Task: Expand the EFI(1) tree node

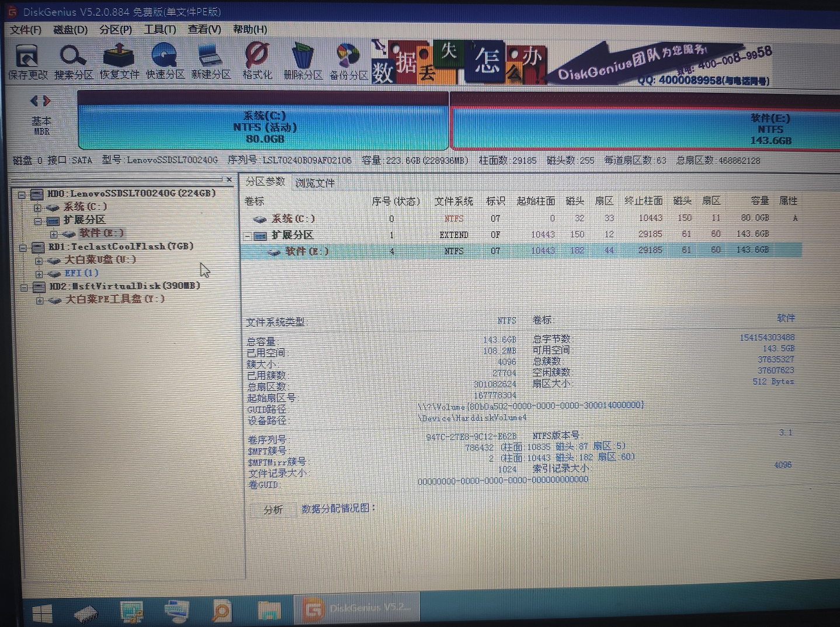Action: 39,274
